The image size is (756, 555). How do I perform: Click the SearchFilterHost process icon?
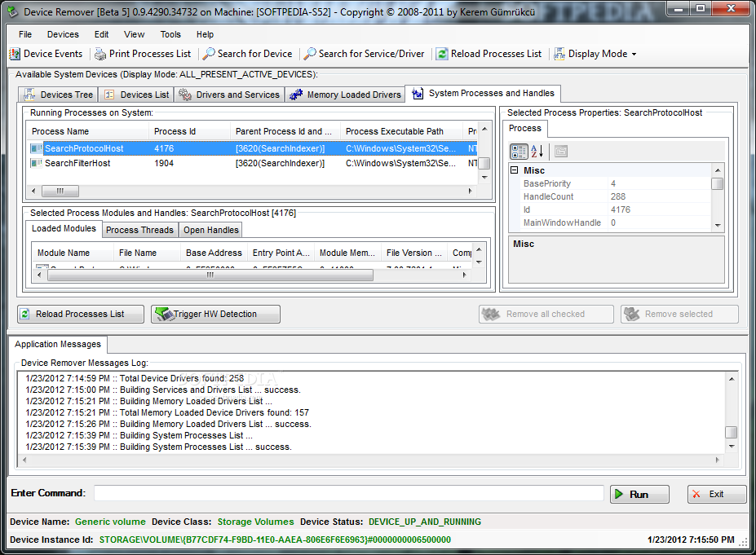36,163
